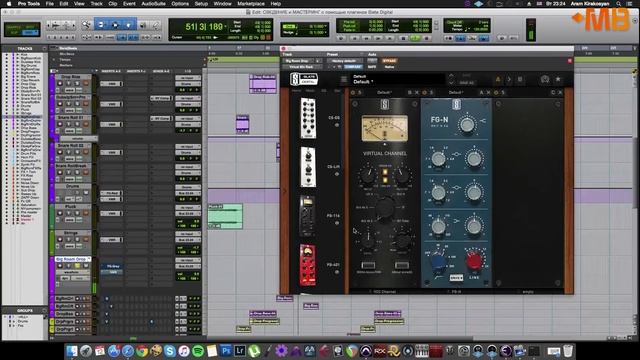Click the FG-N top input gain knob
Screen dimensions: 640x360
467,124
